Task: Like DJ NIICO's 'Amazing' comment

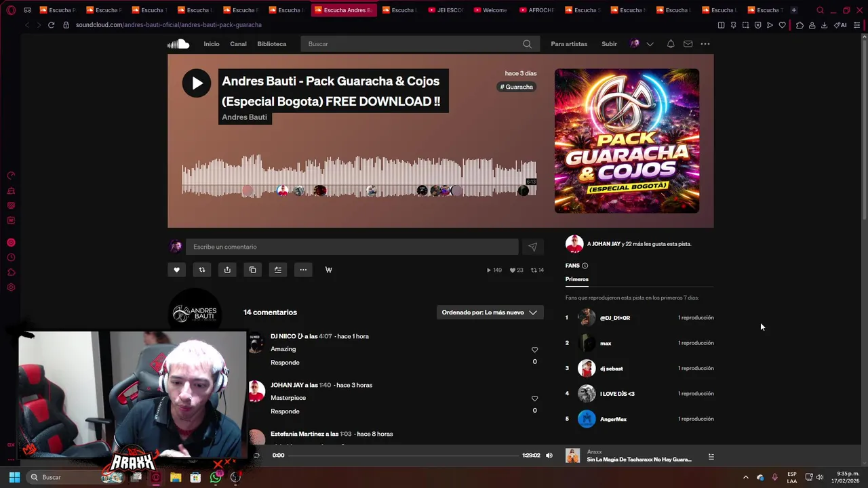Action: (534, 350)
